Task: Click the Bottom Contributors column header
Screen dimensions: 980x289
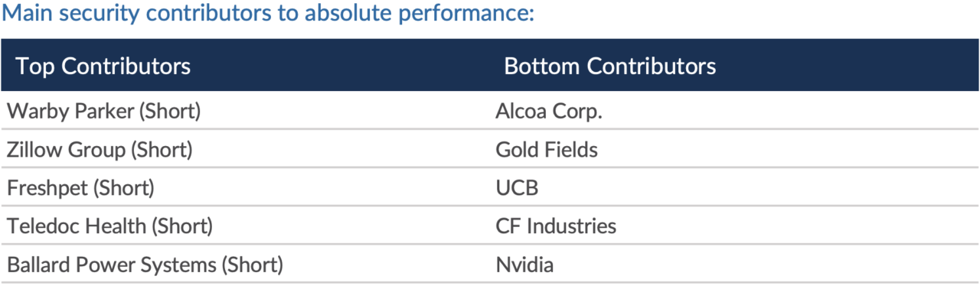Action: click(x=610, y=66)
